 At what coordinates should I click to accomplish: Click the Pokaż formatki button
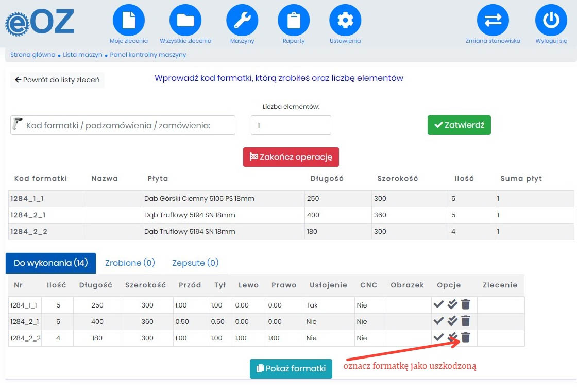pyautogui.click(x=291, y=368)
